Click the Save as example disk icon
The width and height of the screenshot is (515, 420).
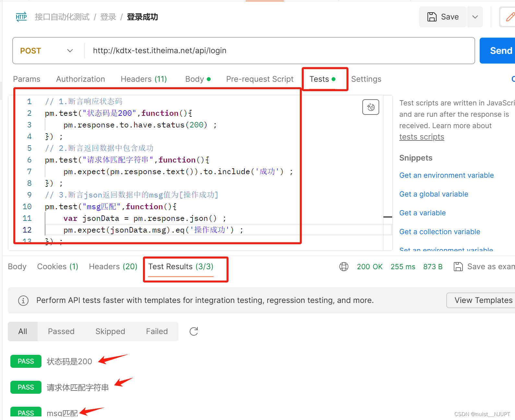tap(458, 267)
